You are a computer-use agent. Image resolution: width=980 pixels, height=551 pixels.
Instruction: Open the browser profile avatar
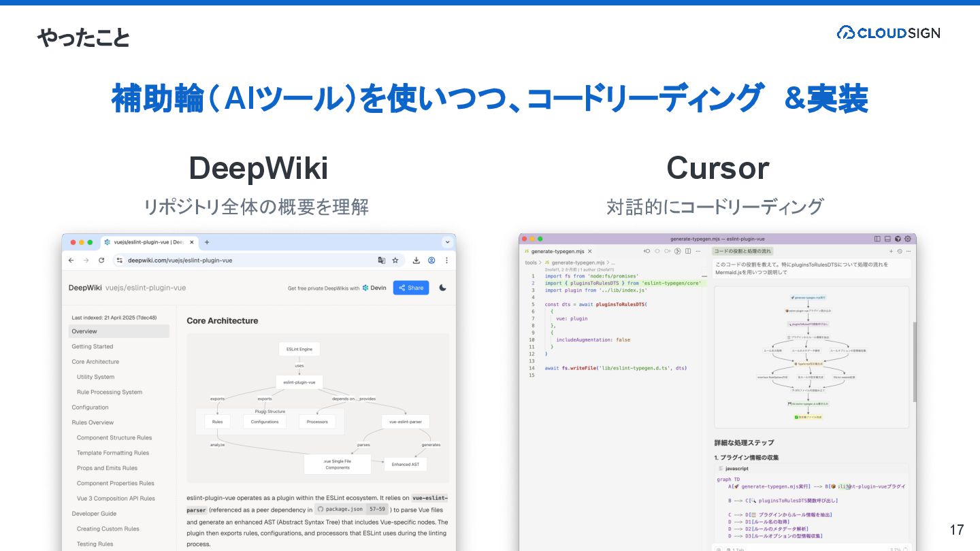pos(431,260)
